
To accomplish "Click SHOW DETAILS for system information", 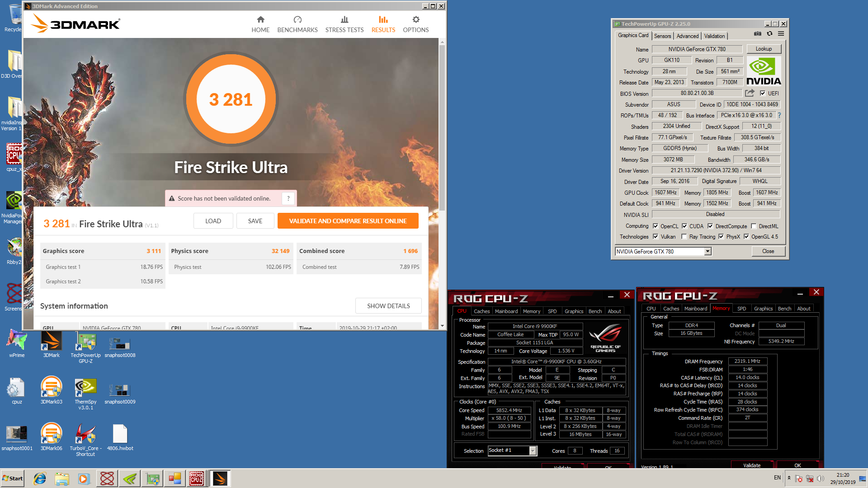I will 388,306.
